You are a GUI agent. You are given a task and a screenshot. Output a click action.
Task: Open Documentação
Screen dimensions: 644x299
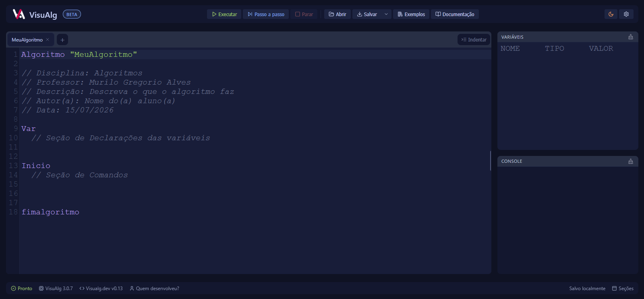pos(455,14)
